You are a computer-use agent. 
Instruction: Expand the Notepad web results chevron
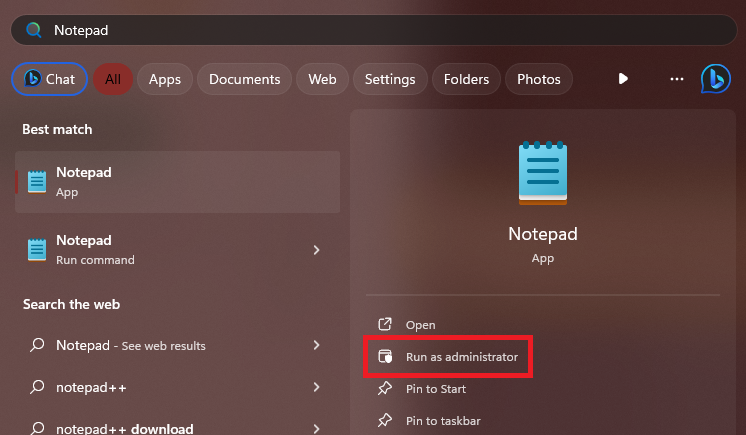click(316, 345)
